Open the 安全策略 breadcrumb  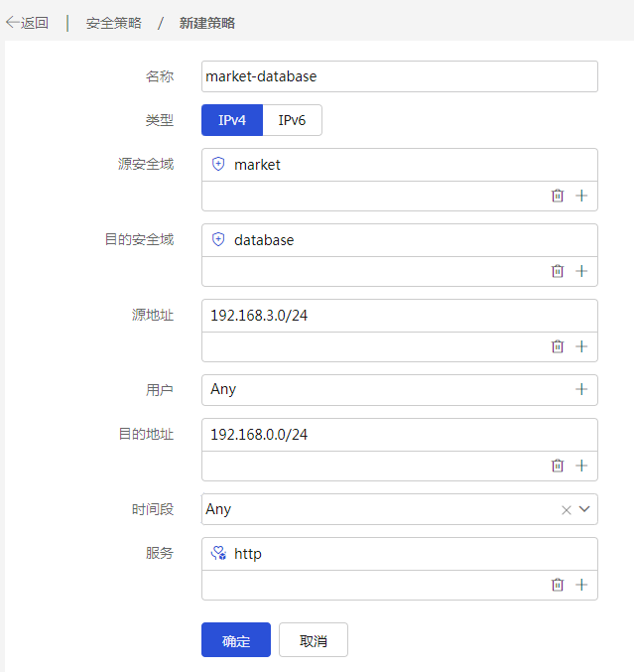(x=113, y=23)
